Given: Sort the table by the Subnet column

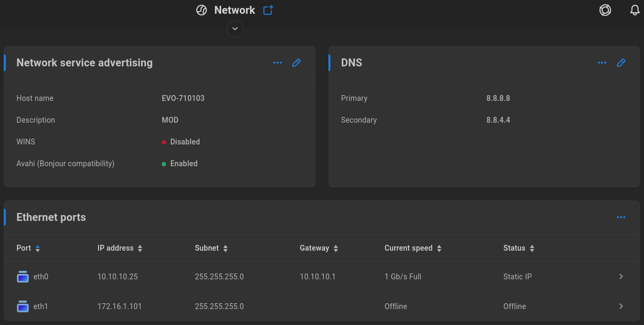Looking at the screenshot, I should (x=211, y=248).
